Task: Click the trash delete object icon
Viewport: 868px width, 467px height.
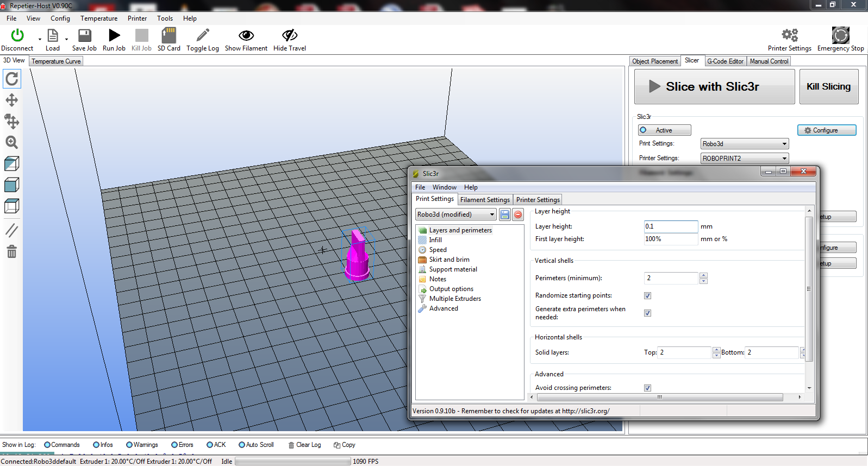Action: 12,252
